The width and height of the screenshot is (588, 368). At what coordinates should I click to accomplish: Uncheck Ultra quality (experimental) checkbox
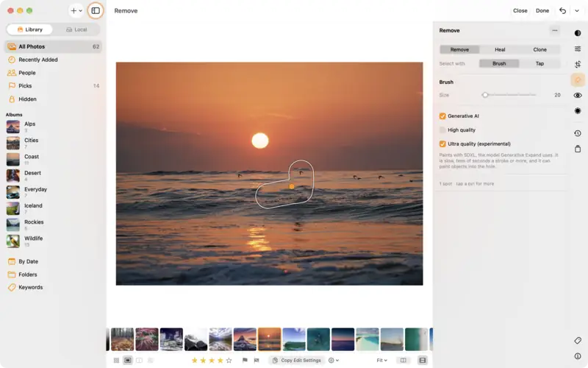442,144
